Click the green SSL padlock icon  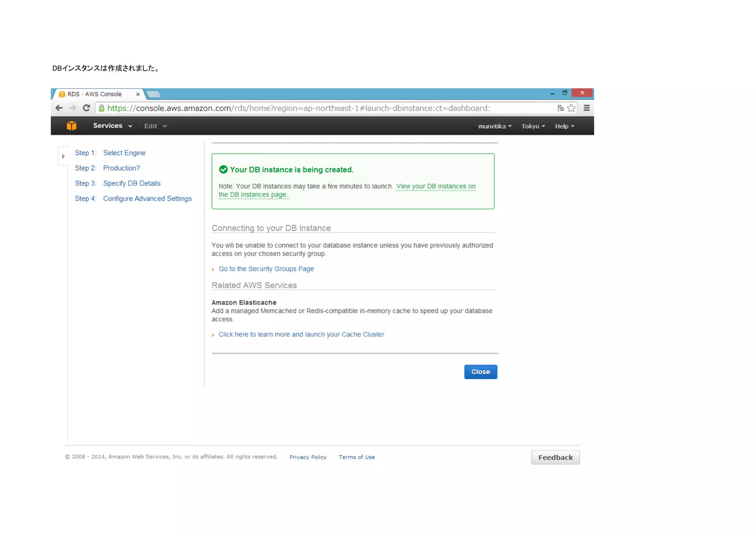(x=102, y=108)
